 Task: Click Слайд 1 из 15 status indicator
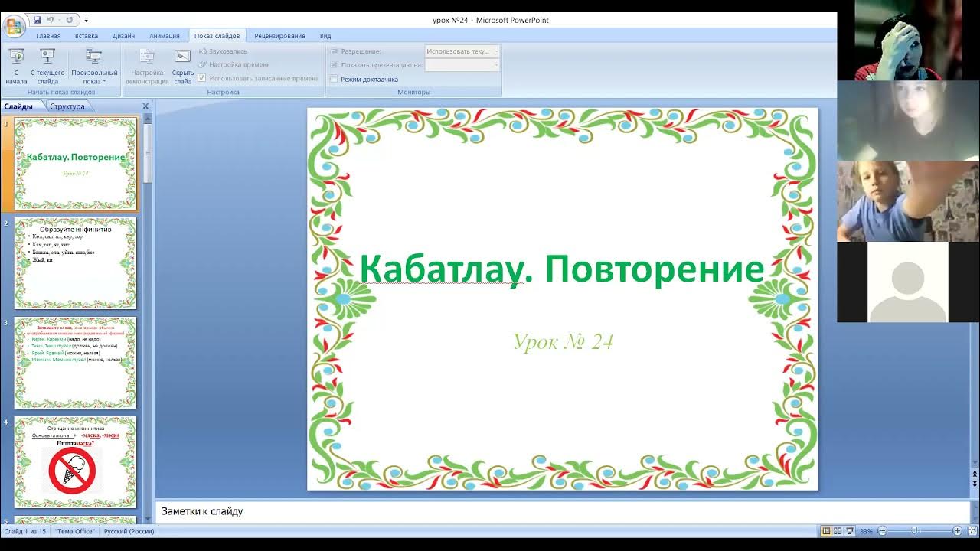pos(25,531)
